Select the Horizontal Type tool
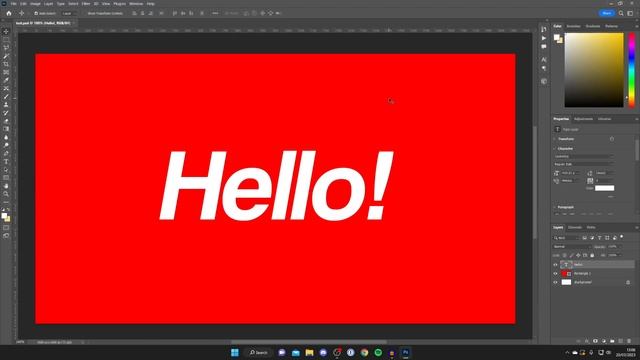 [x=6, y=162]
